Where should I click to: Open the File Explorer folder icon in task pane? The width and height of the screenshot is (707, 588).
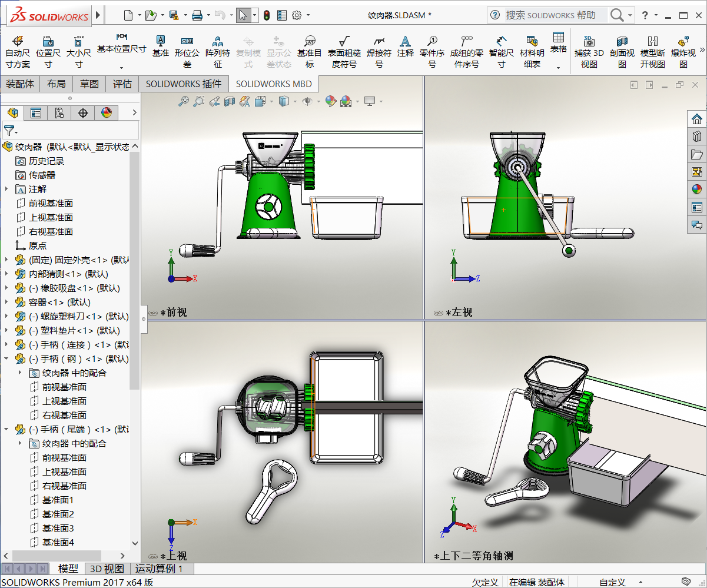[697, 154]
